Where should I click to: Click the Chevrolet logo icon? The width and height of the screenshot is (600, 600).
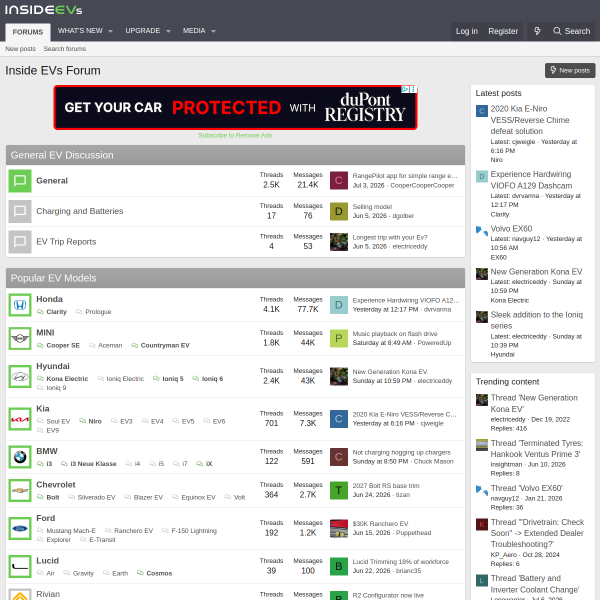coord(20,490)
